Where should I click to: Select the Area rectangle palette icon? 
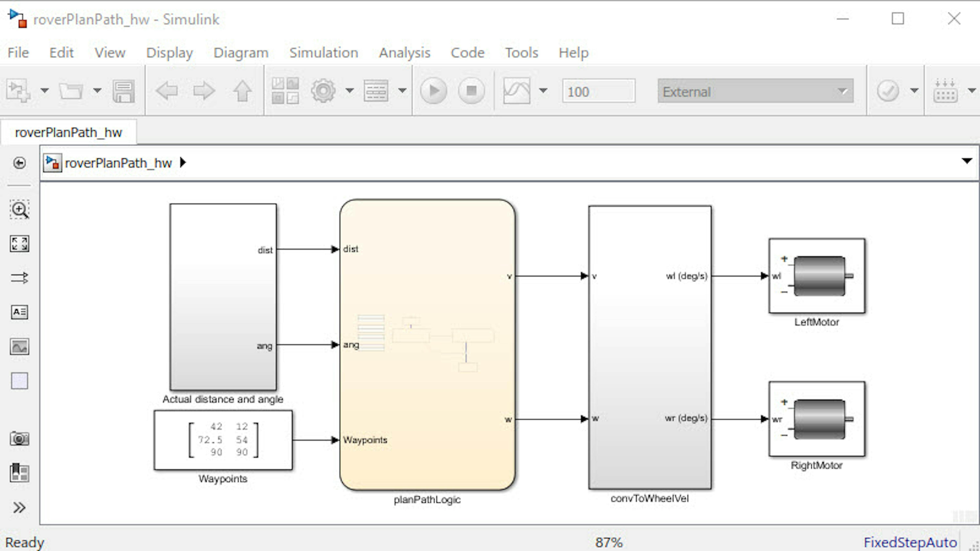[19, 381]
